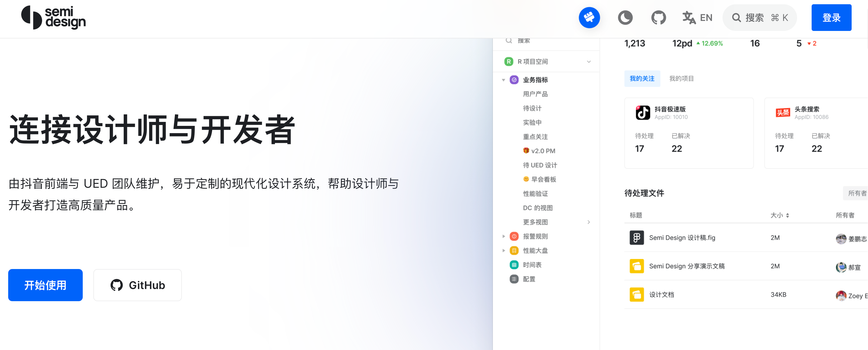The height and width of the screenshot is (350, 868).
Task: Select the 我的关注 tab
Action: point(642,79)
